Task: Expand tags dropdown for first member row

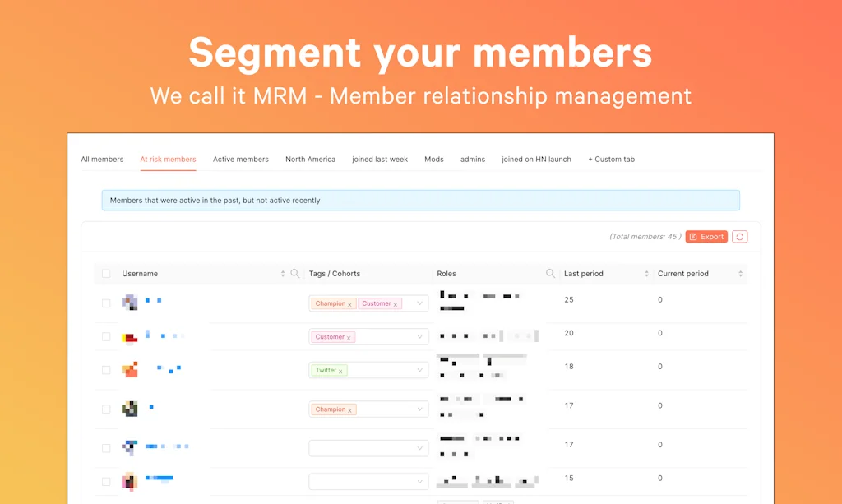Action: (x=419, y=303)
